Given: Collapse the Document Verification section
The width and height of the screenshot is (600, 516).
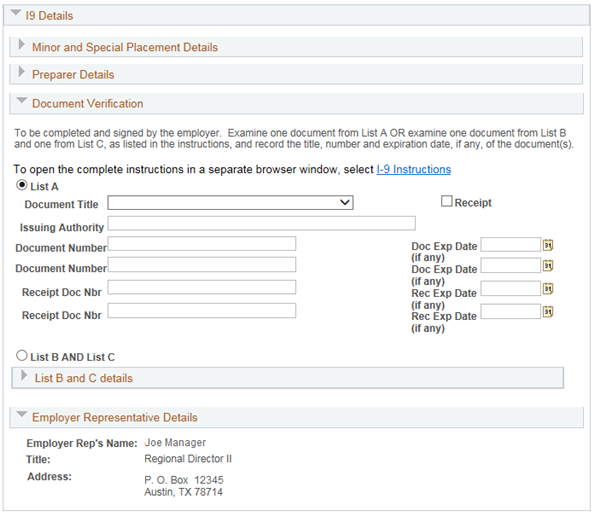Looking at the screenshot, I should coord(22,103).
